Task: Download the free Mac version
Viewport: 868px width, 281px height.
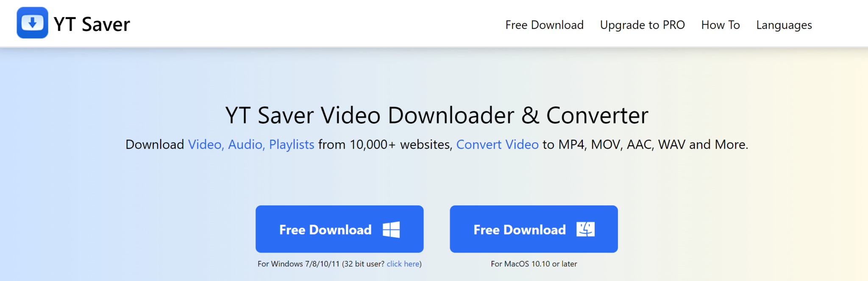Action: 534,229
